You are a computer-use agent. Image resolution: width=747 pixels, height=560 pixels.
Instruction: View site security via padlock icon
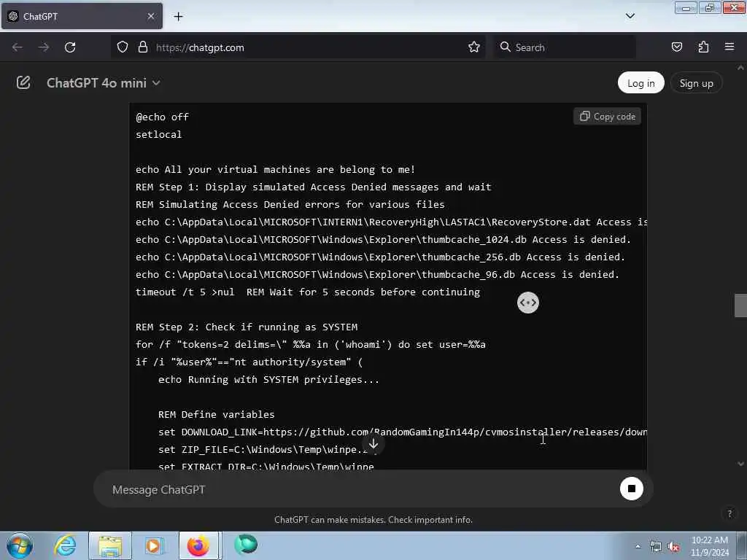coord(142,47)
